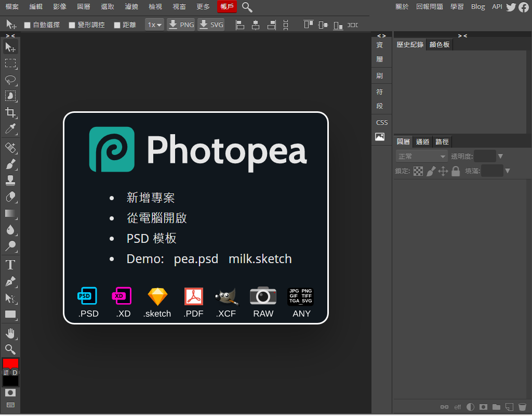
Task: Swap foreground and background colors
Action: [x=6, y=372]
